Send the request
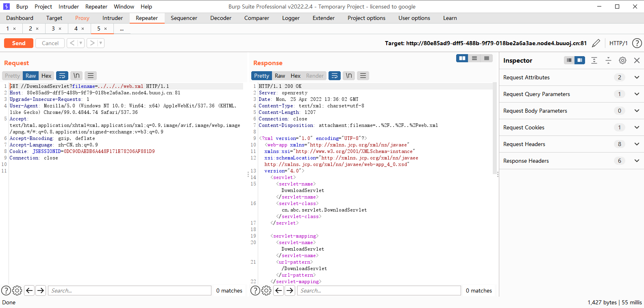The width and height of the screenshot is (644, 308). coord(19,43)
